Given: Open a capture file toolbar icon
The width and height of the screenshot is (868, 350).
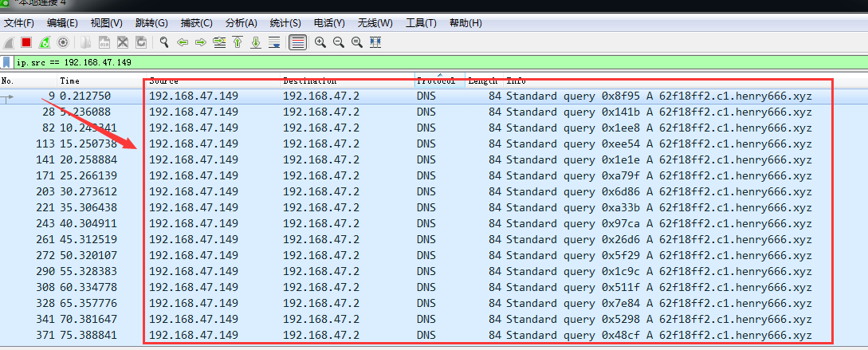Looking at the screenshot, I should pos(86,42).
